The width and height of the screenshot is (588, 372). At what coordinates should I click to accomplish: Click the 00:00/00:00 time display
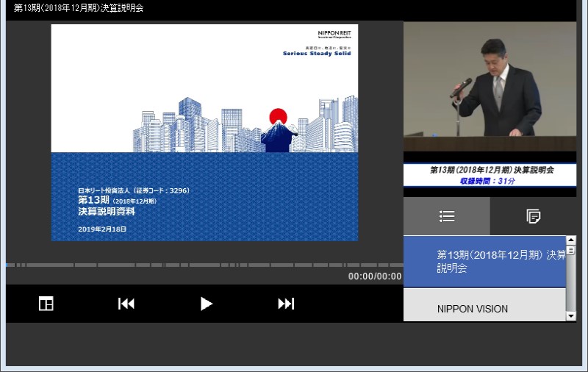(375, 276)
